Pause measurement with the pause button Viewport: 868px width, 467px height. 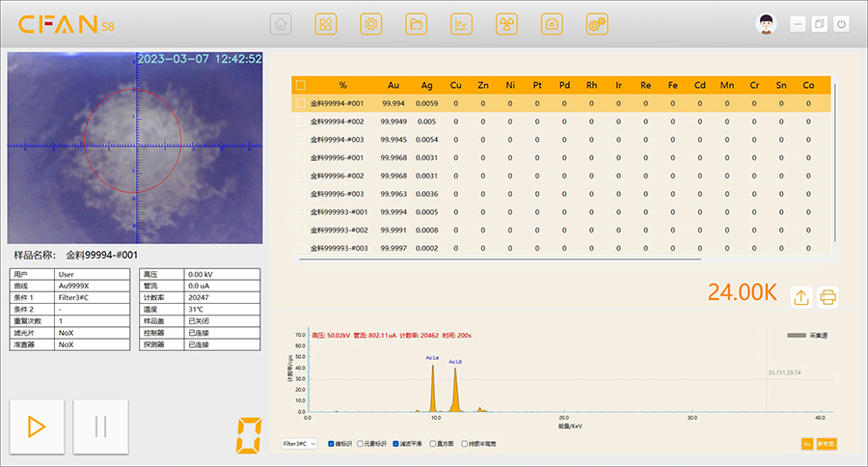click(x=100, y=427)
